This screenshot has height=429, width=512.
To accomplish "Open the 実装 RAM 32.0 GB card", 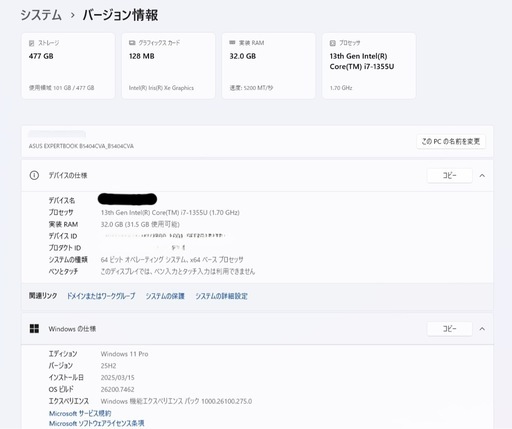I will (x=269, y=66).
